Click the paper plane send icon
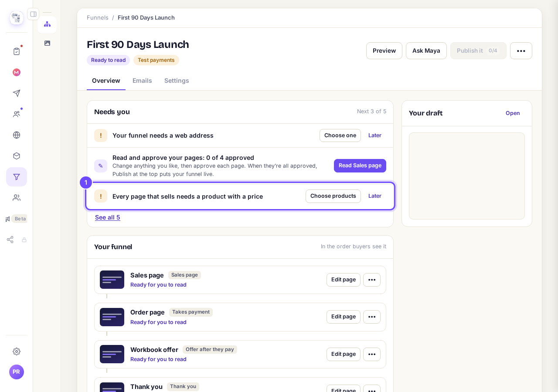Image resolution: width=558 pixels, height=392 pixels. pyautogui.click(x=17, y=93)
